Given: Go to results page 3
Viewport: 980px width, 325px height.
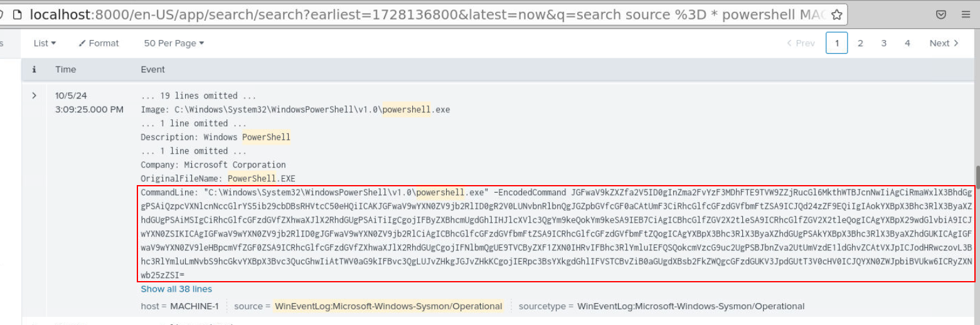Looking at the screenshot, I should tap(883, 43).
